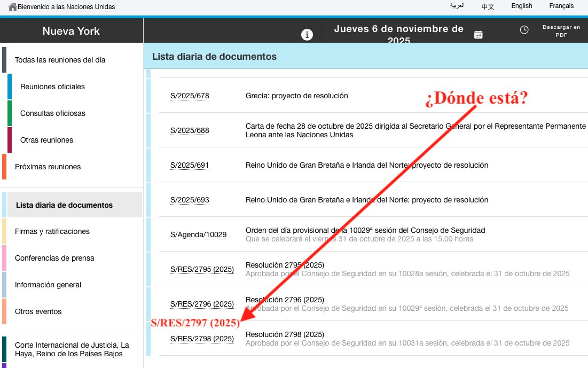Open document S/Agenda/10029
588x368 pixels.
198,234
